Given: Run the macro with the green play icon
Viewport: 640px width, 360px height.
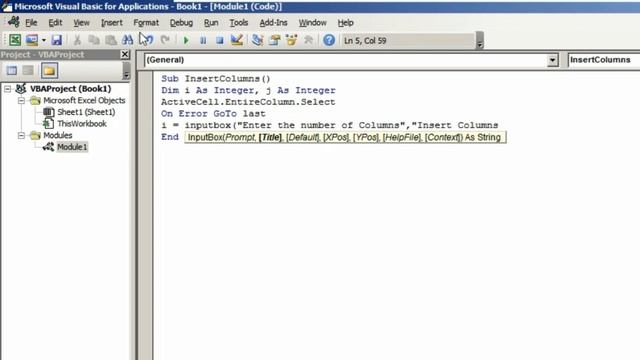Looking at the screenshot, I should pos(186,40).
